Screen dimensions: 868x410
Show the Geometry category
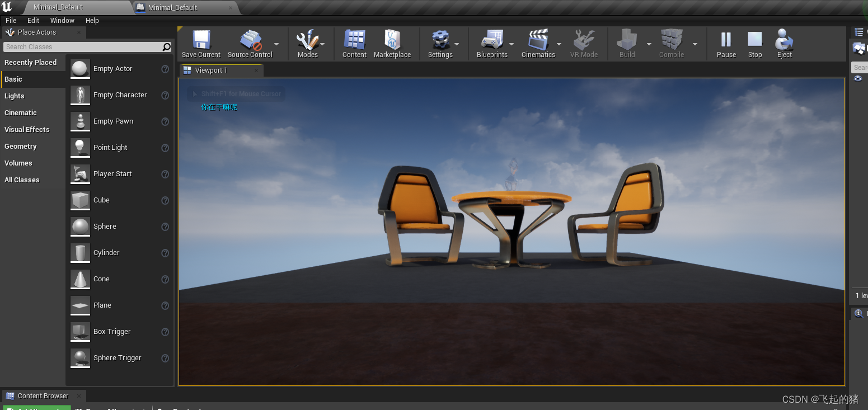coord(33,147)
